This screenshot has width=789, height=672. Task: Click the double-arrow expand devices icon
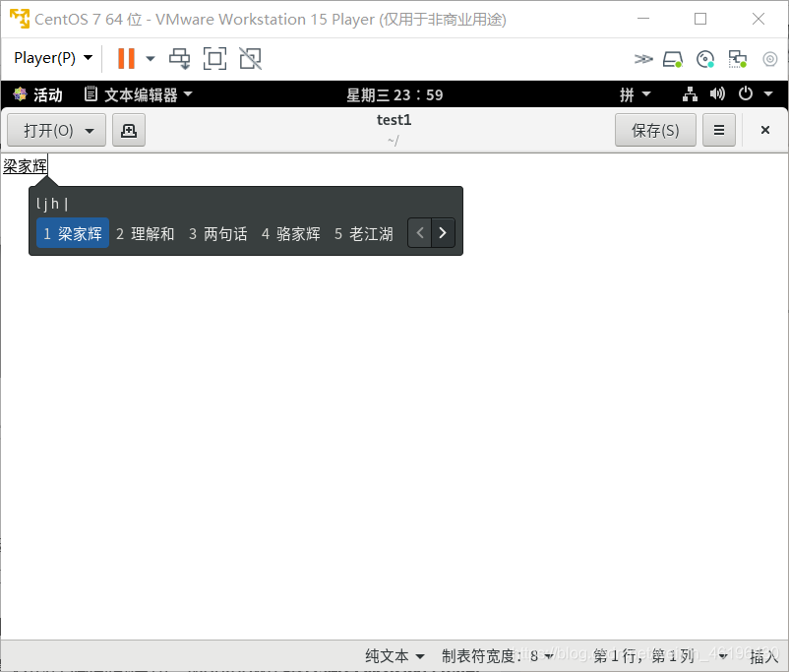point(643,59)
